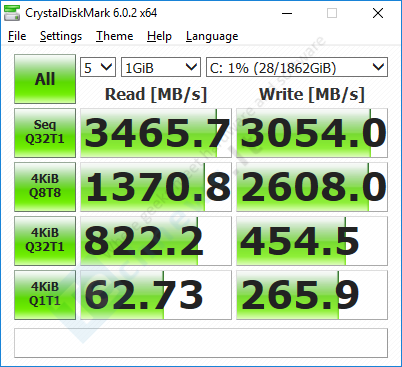Start the Seq Q32T1 test
402x367 pixels.
(x=45, y=133)
